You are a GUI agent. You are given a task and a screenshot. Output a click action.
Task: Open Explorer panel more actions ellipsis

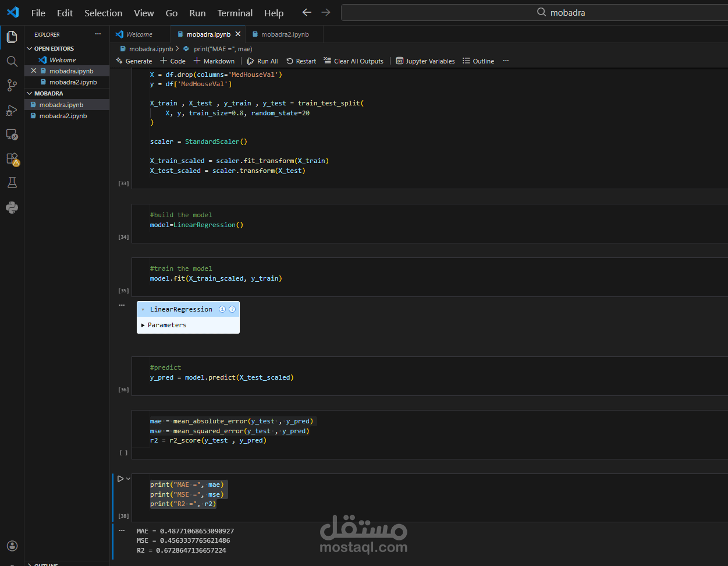coord(98,34)
